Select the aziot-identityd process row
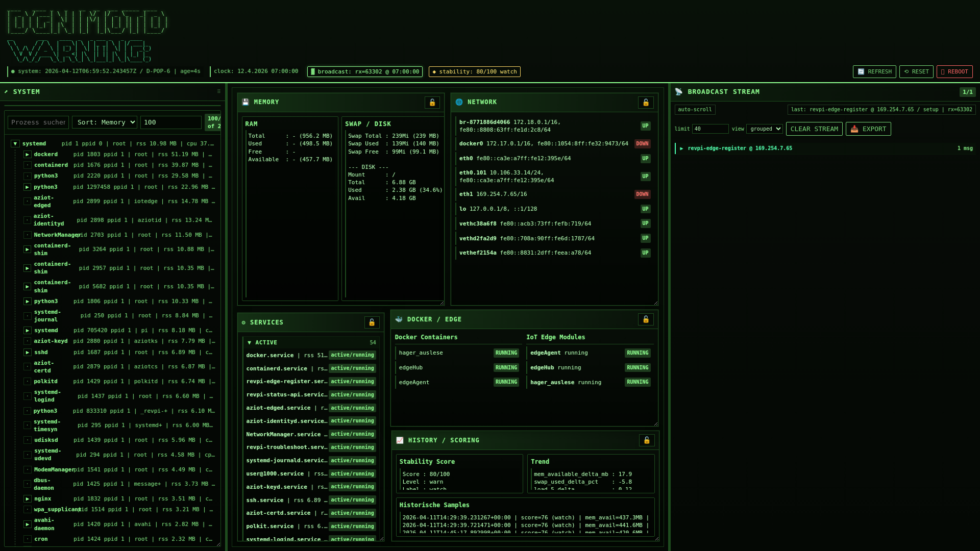Image resolution: width=980 pixels, height=551 pixels. [119, 220]
